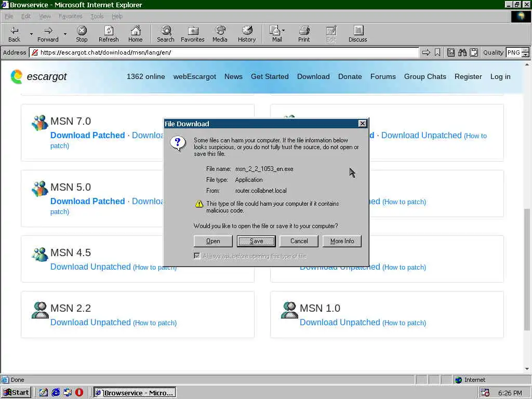
Task: Click the Forward toolbar button
Action: pyautogui.click(x=48, y=34)
